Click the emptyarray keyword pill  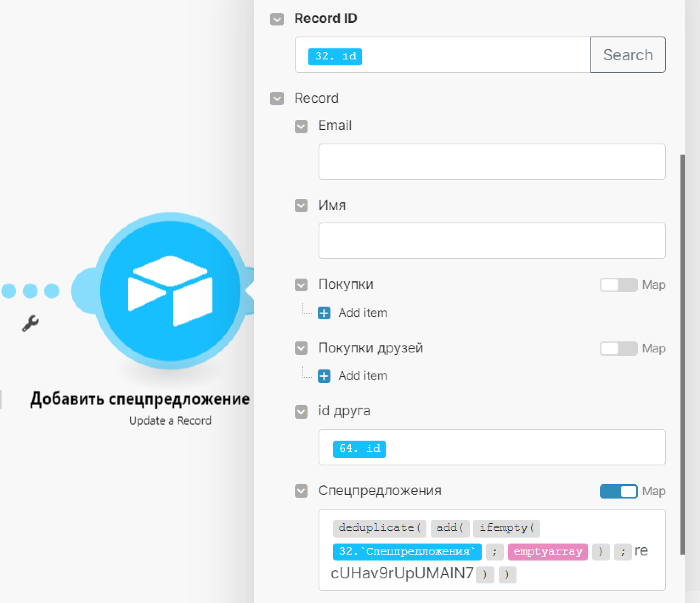tap(548, 552)
